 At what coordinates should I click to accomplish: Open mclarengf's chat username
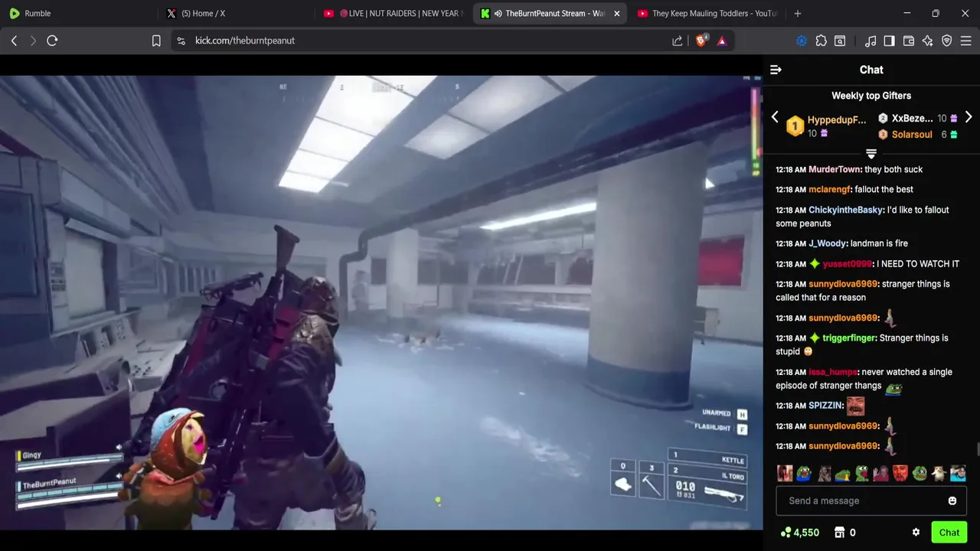829,190
